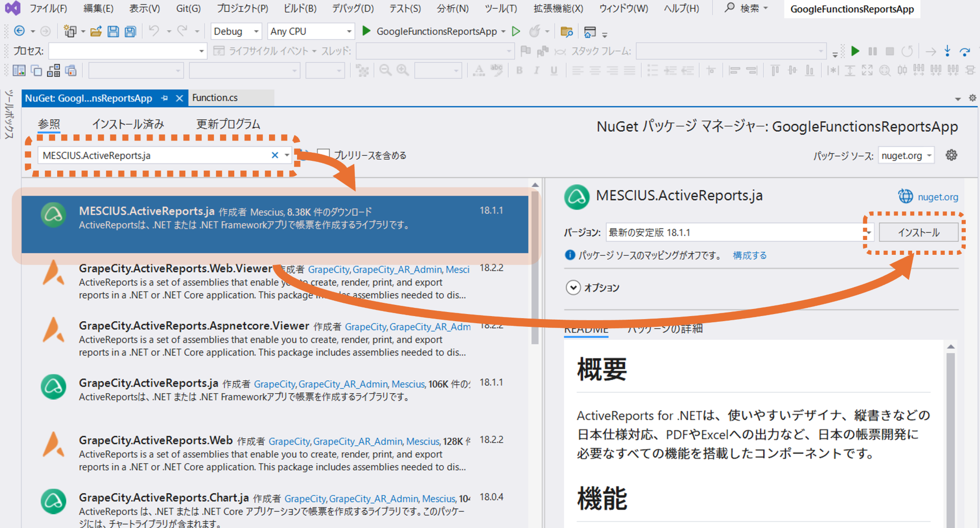980x528 pixels.
Task: Open the Debug menu
Action: pos(353,8)
